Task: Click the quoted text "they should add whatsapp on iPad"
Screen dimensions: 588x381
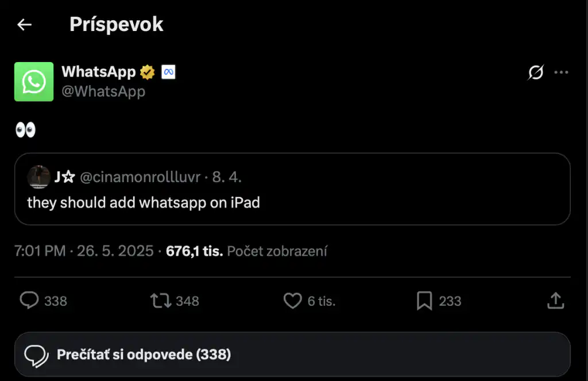Action: [143, 202]
